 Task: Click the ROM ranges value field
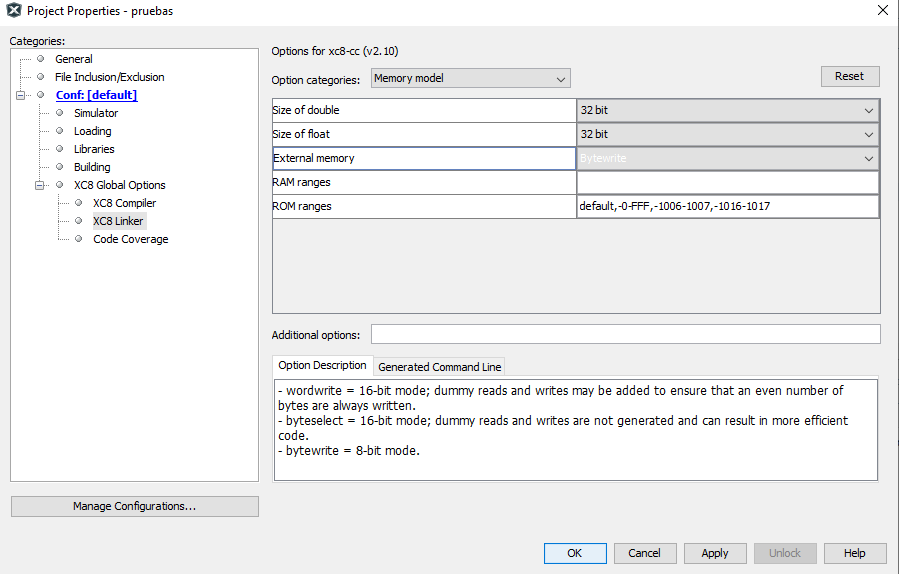coord(728,206)
